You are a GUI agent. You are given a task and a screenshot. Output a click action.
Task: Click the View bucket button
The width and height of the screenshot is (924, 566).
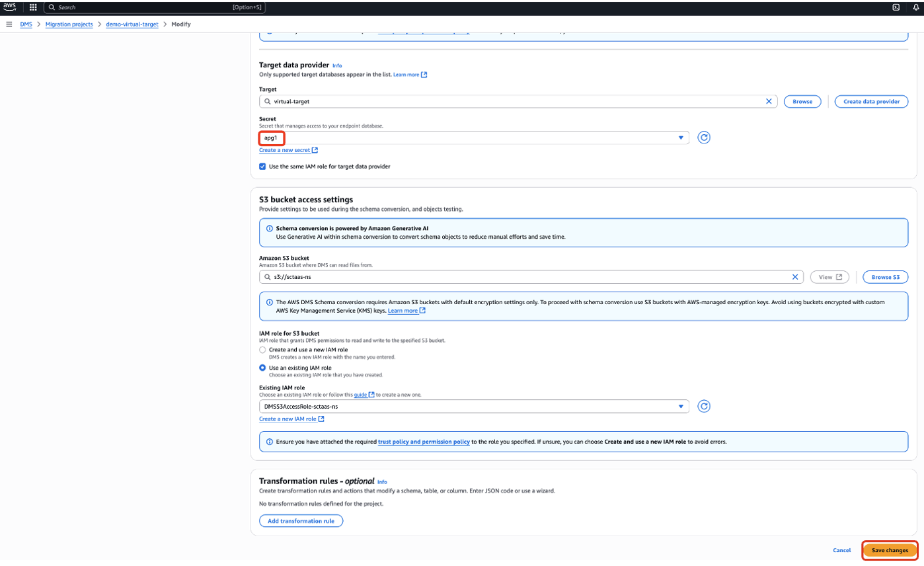829,277
